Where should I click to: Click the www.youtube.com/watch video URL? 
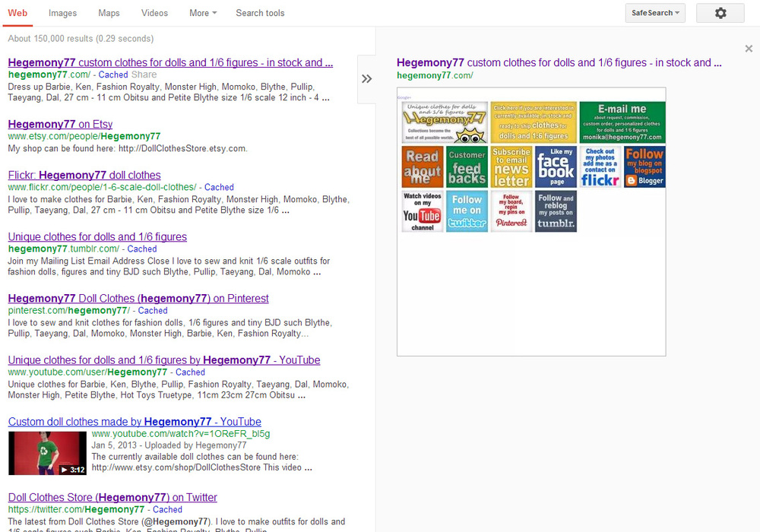click(181, 434)
